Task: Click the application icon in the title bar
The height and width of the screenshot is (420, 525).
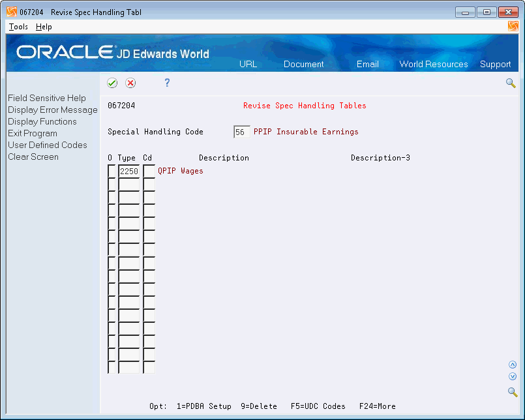Action: pyautogui.click(x=11, y=11)
